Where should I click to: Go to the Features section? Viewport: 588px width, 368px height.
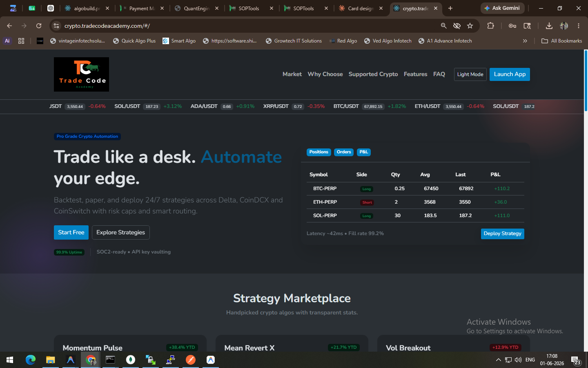415,74
